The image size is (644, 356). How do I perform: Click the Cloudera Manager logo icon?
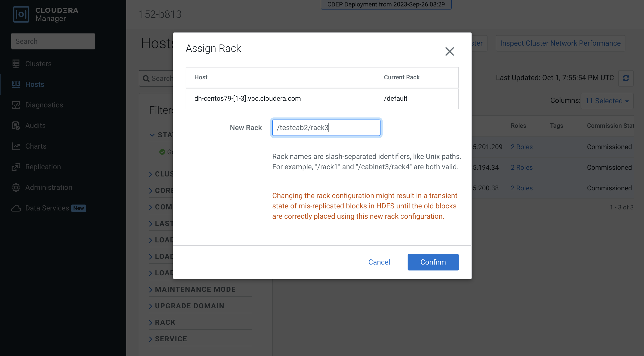[x=21, y=14]
